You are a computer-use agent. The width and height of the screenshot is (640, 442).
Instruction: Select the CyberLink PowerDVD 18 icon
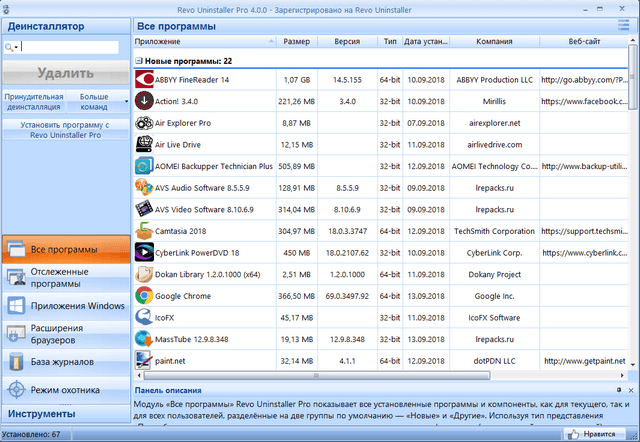pos(144,252)
